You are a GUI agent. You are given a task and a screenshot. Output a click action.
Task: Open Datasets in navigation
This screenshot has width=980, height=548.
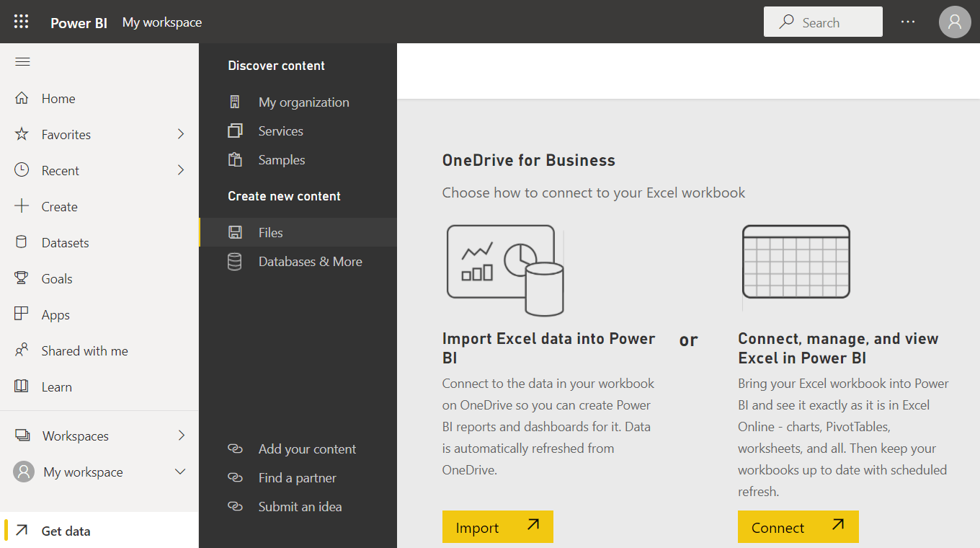point(99,242)
